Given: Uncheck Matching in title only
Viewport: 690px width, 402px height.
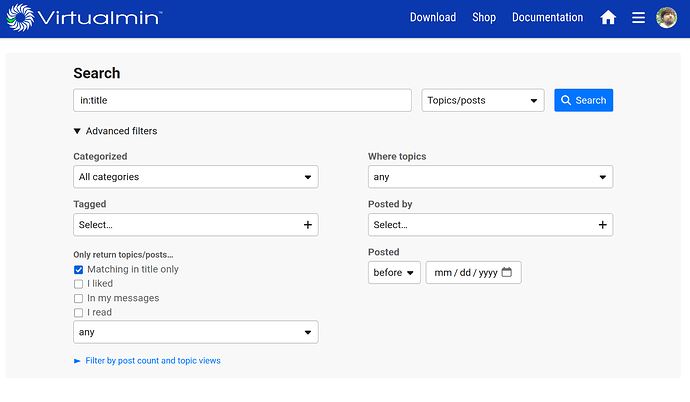Looking at the screenshot, I should coord(79,270).
